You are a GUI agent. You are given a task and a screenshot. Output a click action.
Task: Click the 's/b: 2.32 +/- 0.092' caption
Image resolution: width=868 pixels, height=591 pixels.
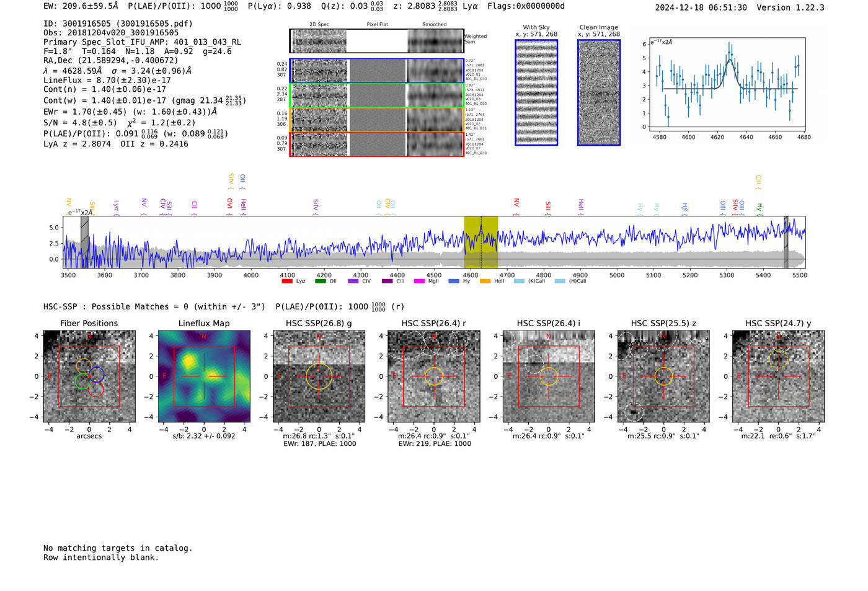click(x=204, y=436)
